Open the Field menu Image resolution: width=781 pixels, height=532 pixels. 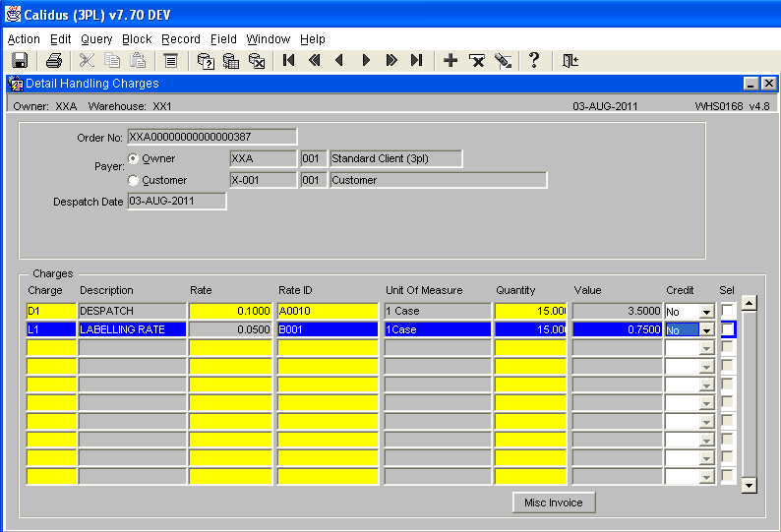[223, 39]
